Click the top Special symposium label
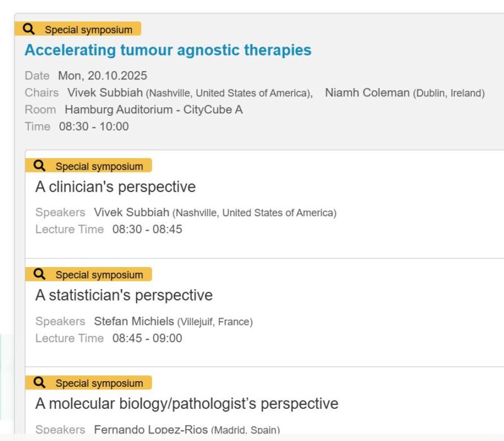504x441 pixels. coord(88,30)
